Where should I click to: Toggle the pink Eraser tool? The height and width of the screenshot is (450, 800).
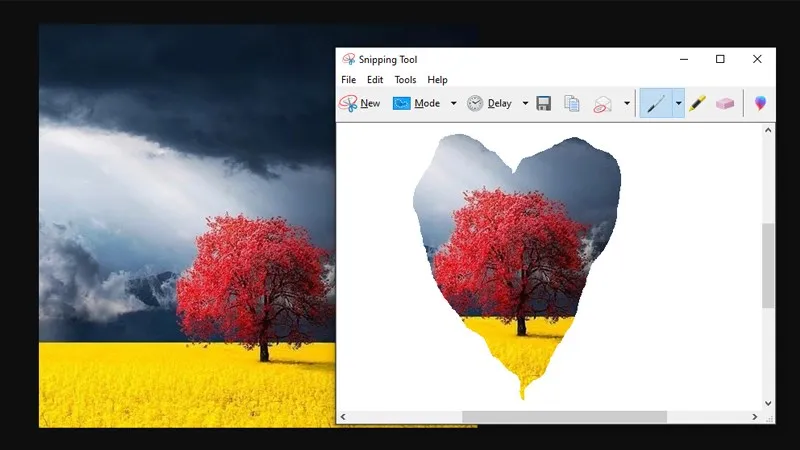click(x=725, y=103)
